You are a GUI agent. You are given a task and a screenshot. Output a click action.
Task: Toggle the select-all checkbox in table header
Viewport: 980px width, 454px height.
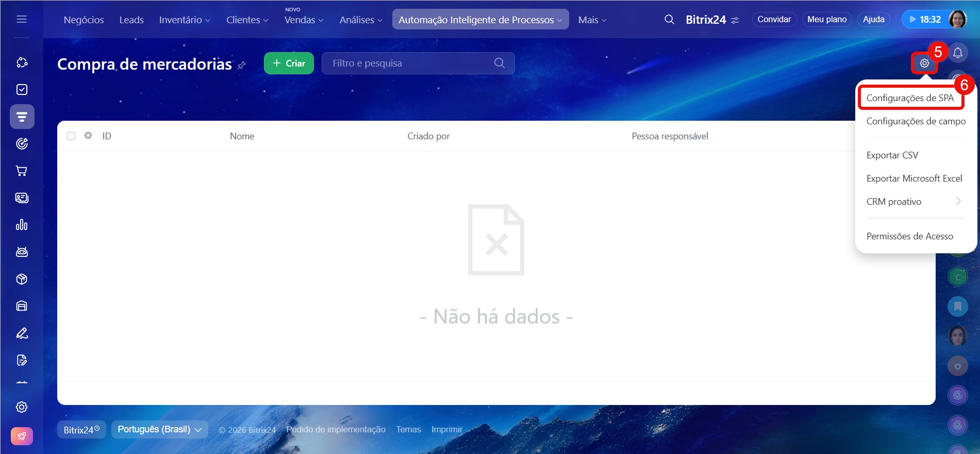(x=71, y=136)
